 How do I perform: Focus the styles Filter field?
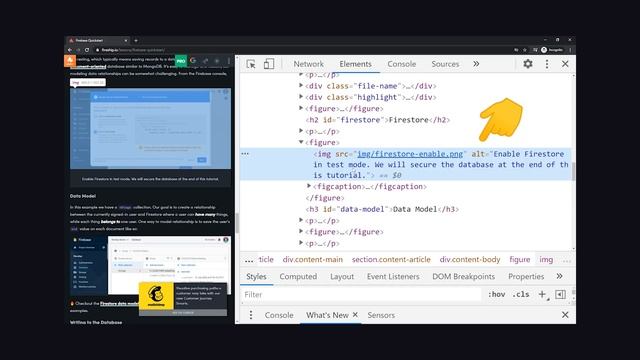[361, 294]
